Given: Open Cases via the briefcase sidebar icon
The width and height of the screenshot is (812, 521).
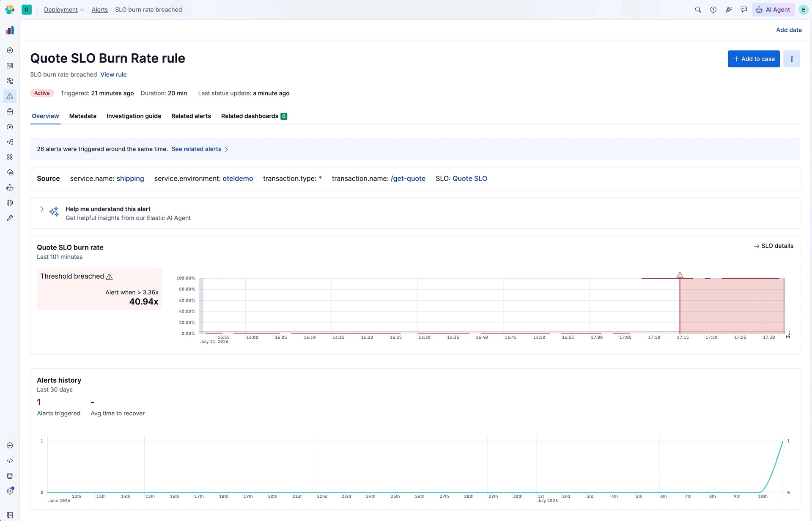Looking at the screenshot, I should click(10, 112).
